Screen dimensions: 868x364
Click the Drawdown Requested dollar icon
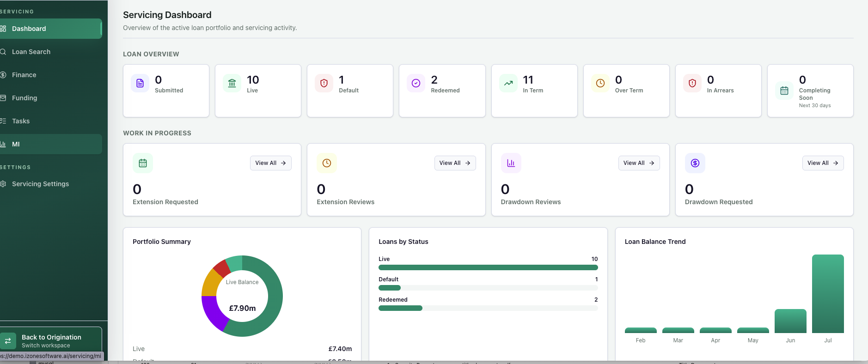click(695, 163)
